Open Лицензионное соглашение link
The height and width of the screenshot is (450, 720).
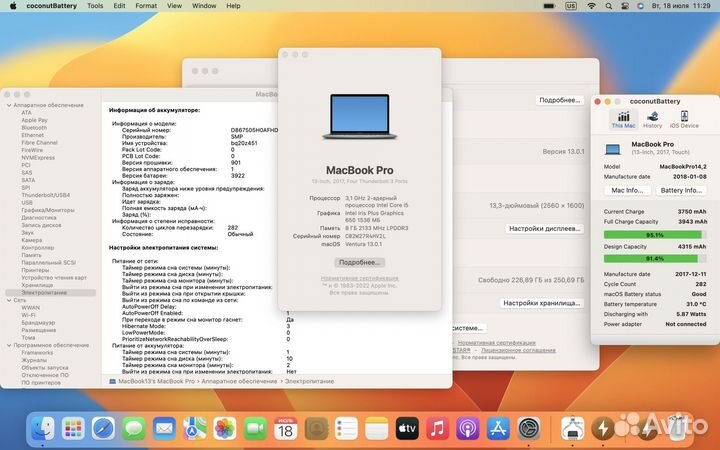pyautogui.click(x=518, y=350)
